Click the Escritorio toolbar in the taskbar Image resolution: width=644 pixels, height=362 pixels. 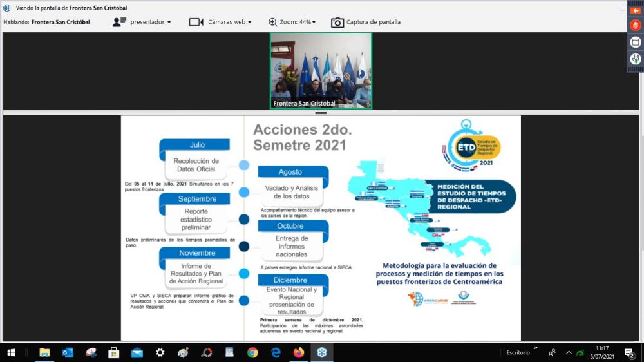(518, 352)
